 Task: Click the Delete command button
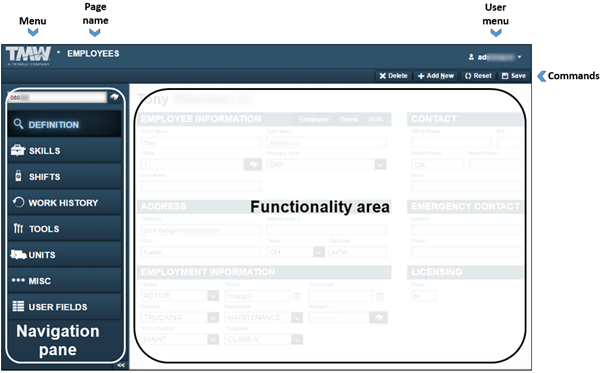393,76
